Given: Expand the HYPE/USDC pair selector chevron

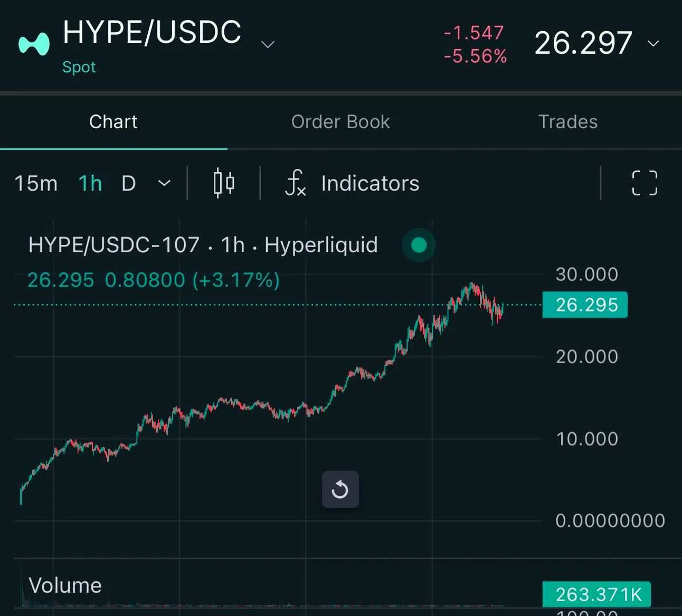Looking at the screenshot, I should coord(268,44).
